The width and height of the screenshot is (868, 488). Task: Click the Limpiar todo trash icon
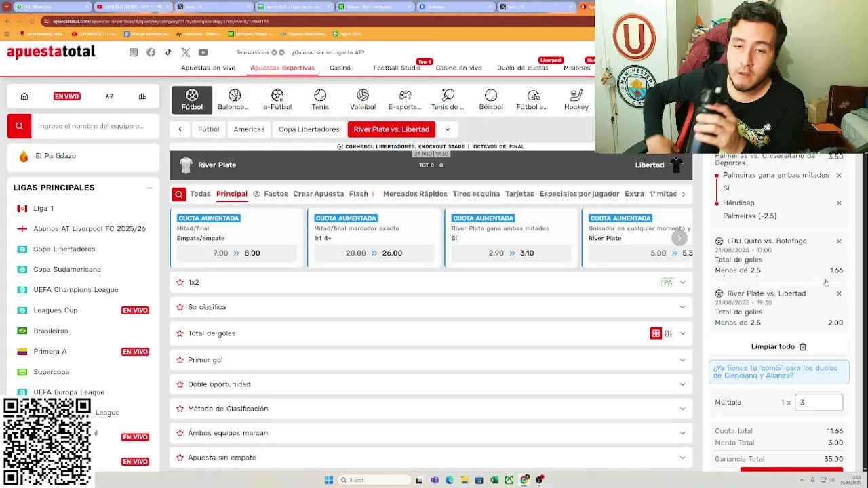pos(803,346)
